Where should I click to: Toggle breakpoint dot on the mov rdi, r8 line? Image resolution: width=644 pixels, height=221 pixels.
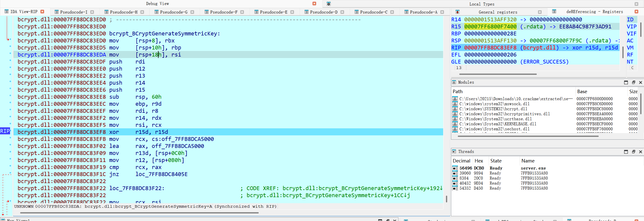coord(10,110)
